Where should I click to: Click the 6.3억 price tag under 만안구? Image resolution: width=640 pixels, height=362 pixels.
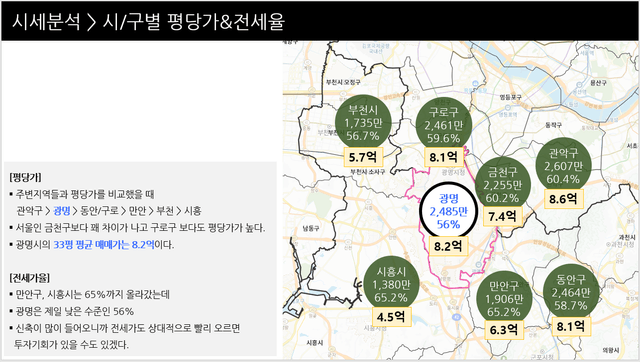[x=504, y=330]
